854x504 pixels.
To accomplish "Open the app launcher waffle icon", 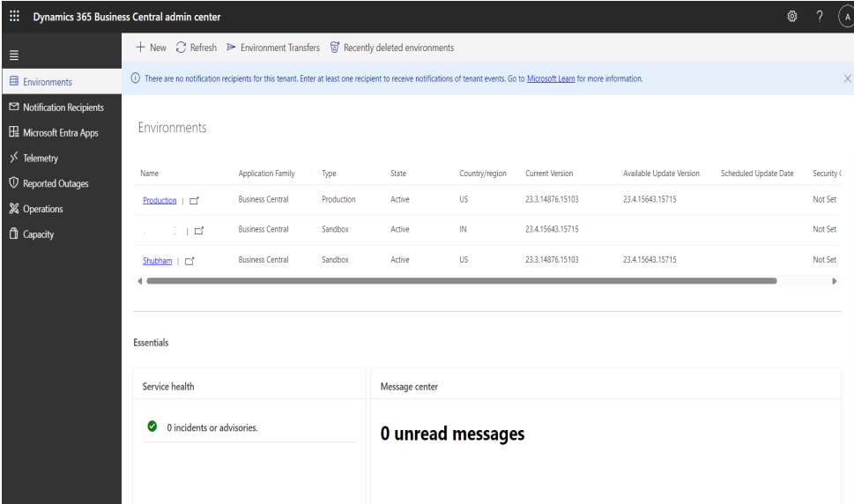I will 14,17.
